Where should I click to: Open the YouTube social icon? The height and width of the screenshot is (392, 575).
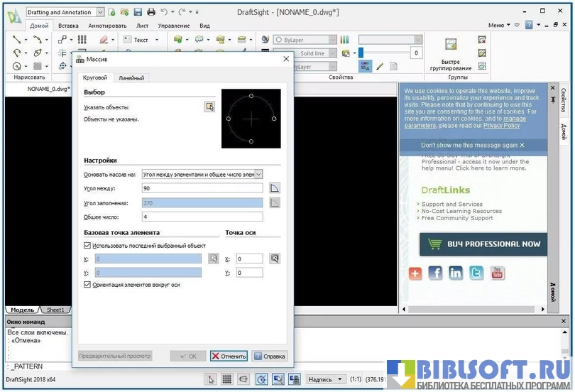[x=497, y=273]
